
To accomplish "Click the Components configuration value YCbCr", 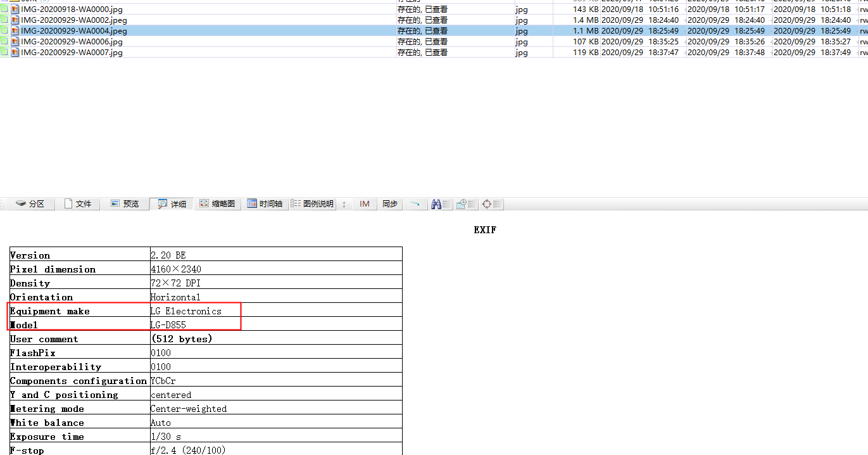I will (x=163, y=380).
